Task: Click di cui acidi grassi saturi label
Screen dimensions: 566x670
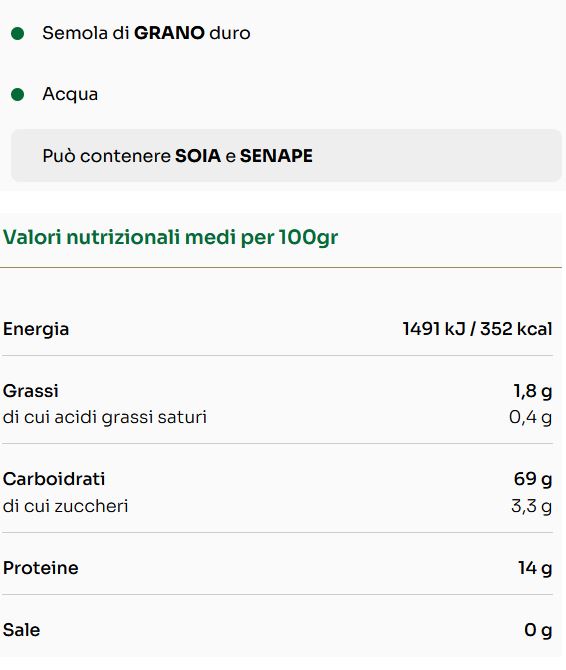Action: pyautogui.click(x=105, y=417)
